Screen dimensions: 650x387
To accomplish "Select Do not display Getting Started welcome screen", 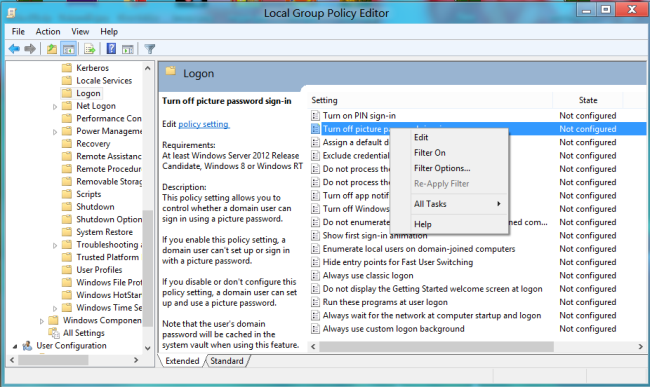I will click(x=432, y=289).
